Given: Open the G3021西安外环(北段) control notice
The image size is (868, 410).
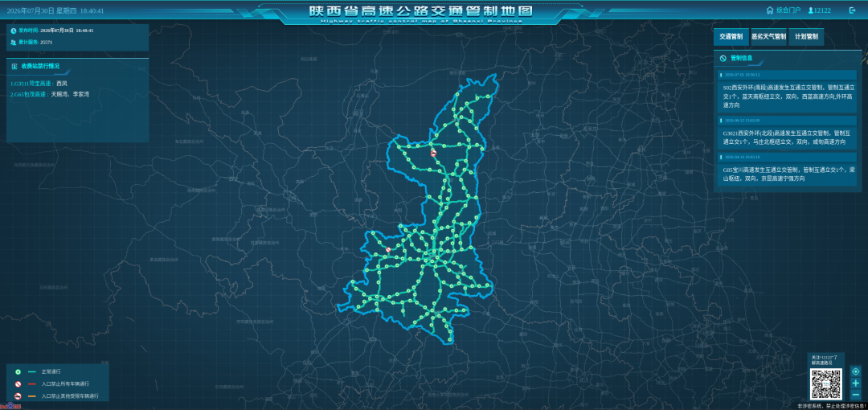Looking at the screenshot, I should pyautogui.click(x=788, y=137).
